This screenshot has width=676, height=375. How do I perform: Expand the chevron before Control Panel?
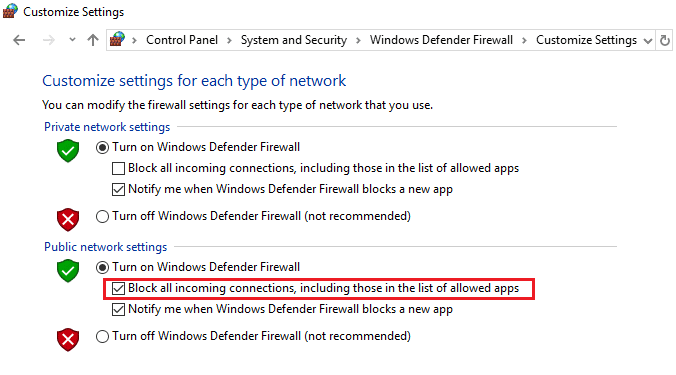(135, 41)
